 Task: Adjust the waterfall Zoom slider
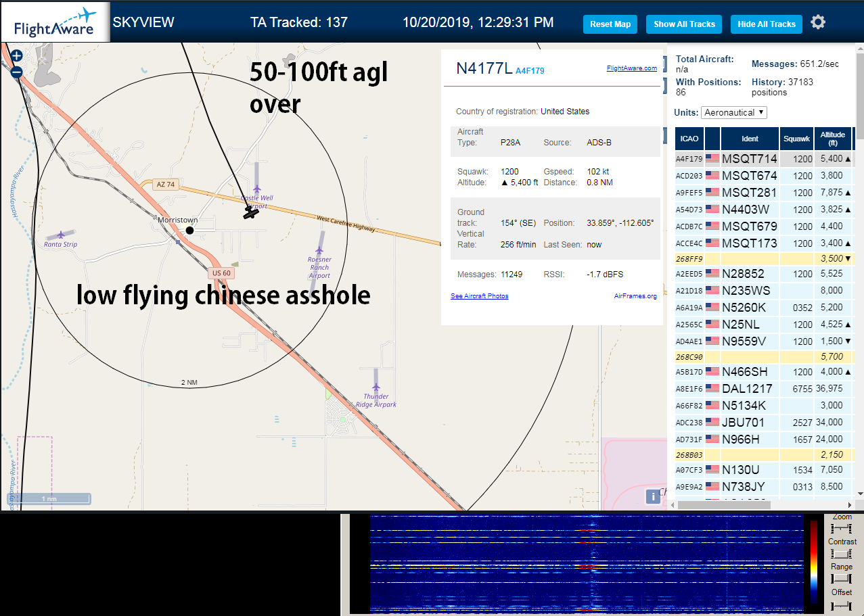[841, 528]
